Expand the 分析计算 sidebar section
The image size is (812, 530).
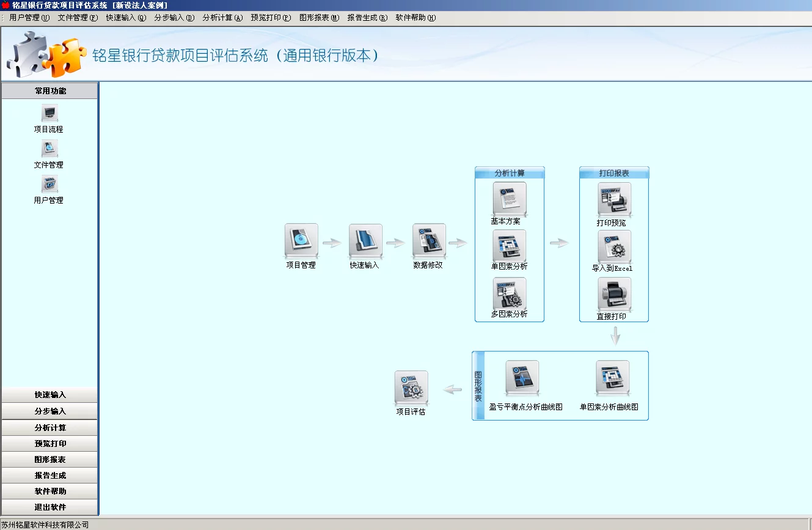click(49, 427)
